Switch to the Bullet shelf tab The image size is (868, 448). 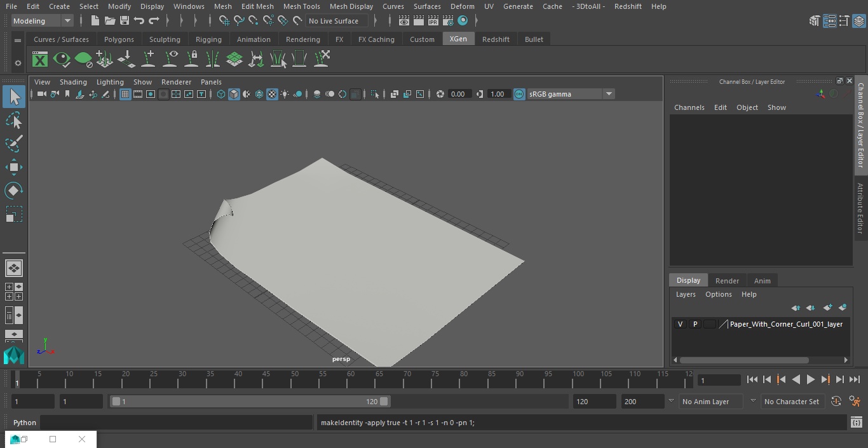pyautogui.click(x=534, y=39)
